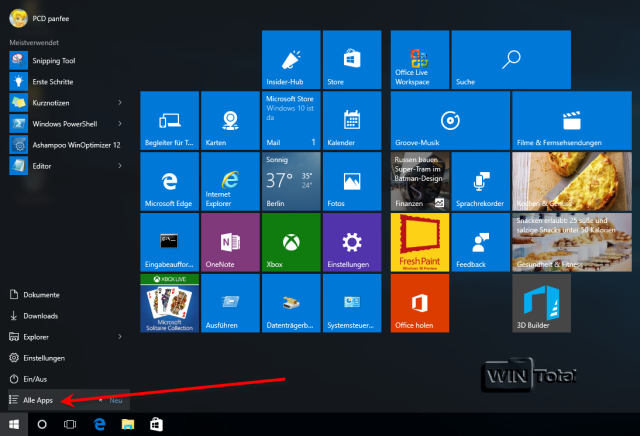Open Einstellungen in the left list
Image resolution: width=640 pixels, height=436 pixels.
37,358
